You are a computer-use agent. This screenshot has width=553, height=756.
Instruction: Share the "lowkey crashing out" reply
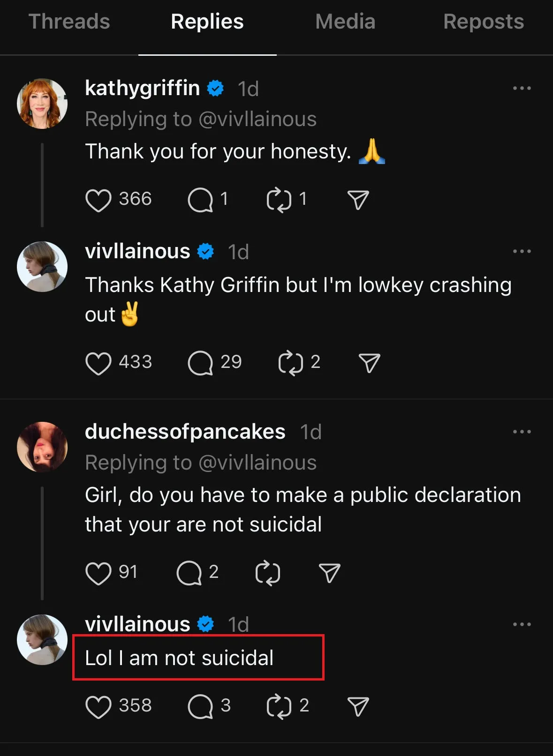click(370, 363)
